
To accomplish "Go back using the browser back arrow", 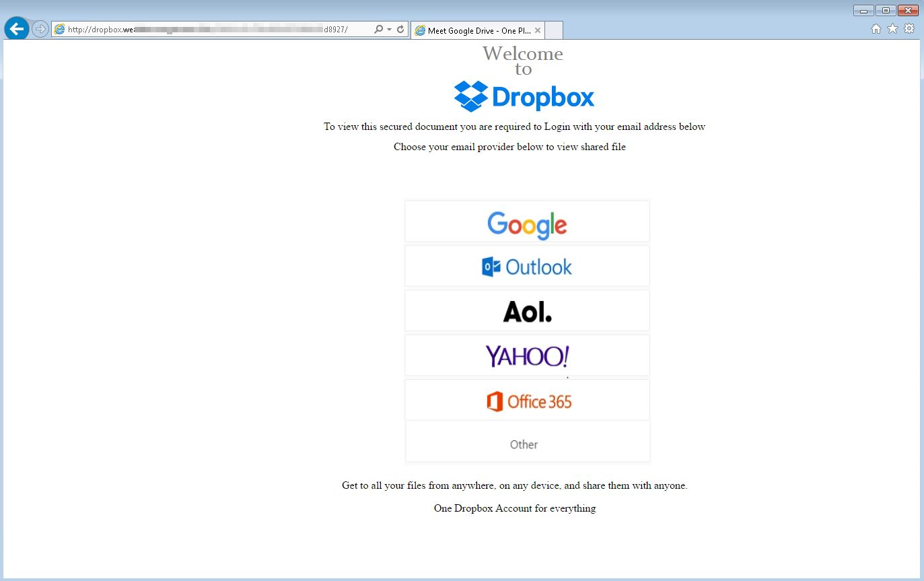I will pyautogui.click(x=17, y=29).
